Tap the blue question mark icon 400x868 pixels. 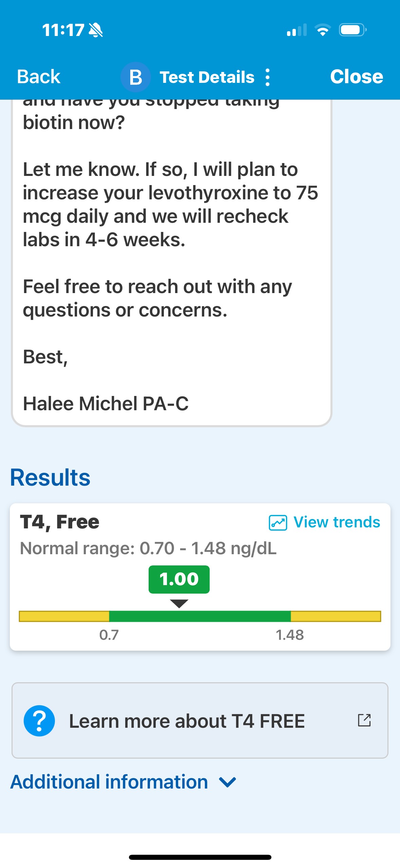click(39, 721)
